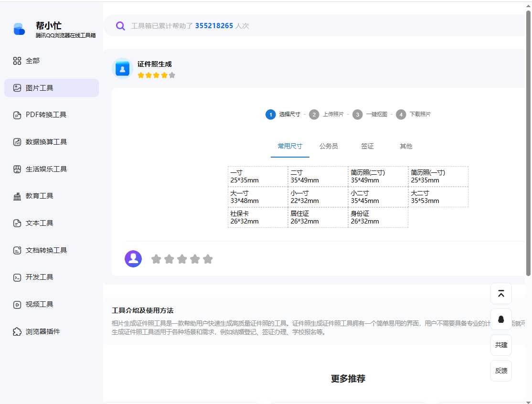Viewport: 532px width, 404px height.
Task: Choose the 身份证 26*32mm photo size
Action: tap(378, 217)
